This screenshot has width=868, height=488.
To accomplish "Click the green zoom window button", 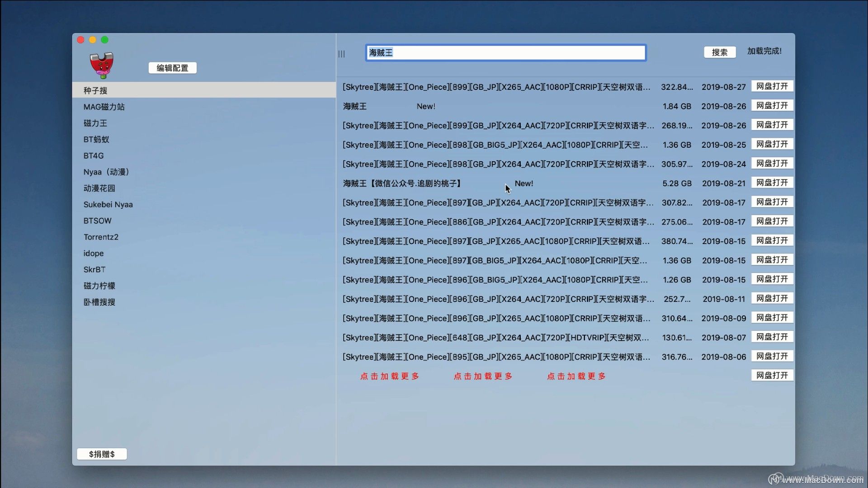I will pos(104,40).
